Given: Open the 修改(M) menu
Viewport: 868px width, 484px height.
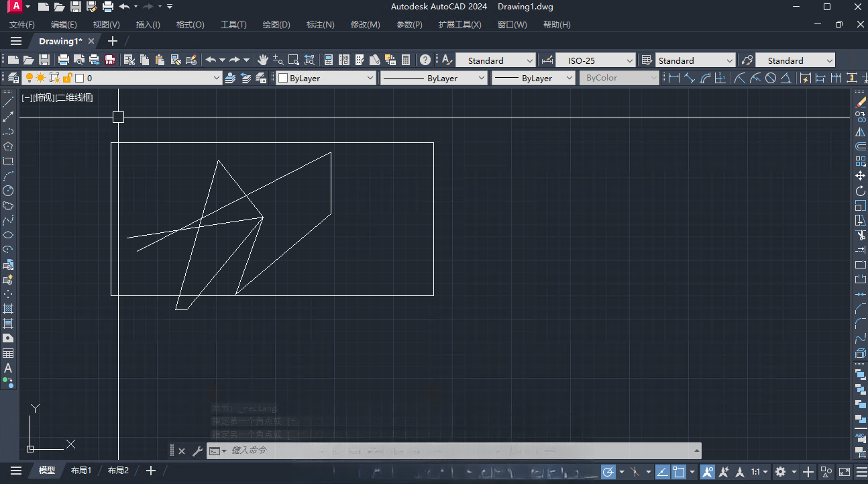Looking at the screenshot, I should (x=365, y=24).
